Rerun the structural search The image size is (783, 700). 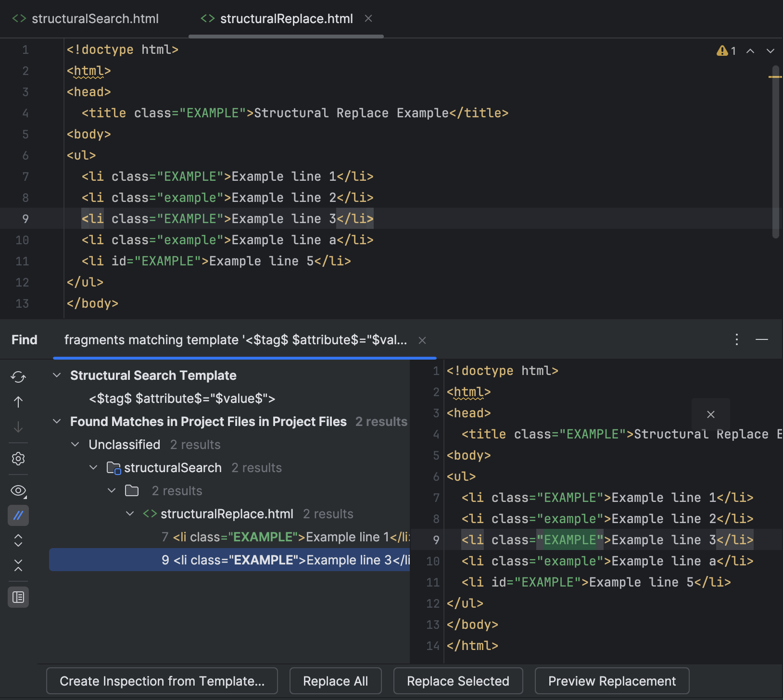click(x=18, y=377)
